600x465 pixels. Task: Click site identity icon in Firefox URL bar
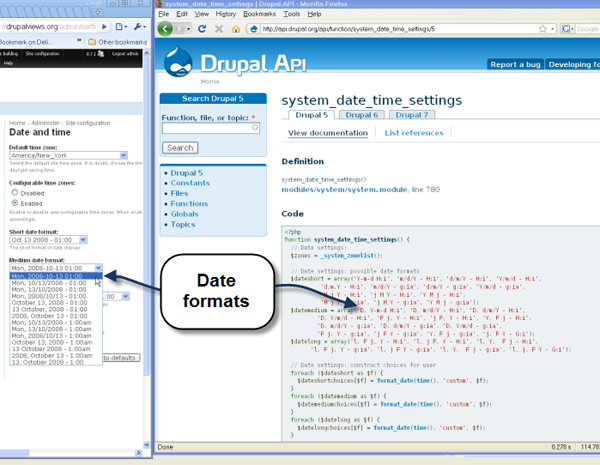pyautogui.click(x=253, y=29)
